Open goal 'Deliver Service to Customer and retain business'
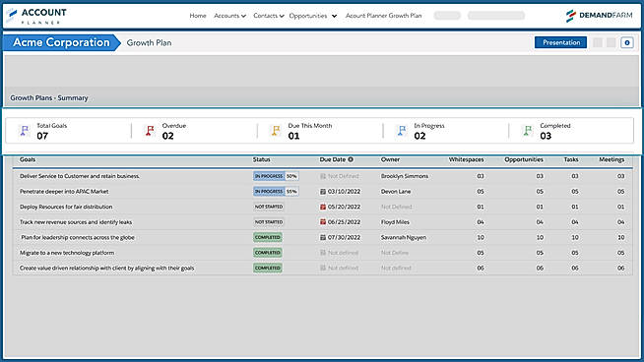 [80, 176]
